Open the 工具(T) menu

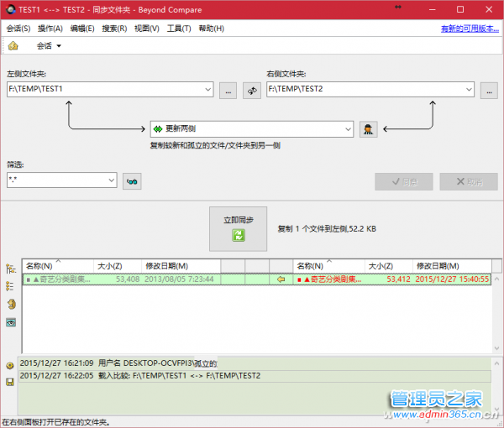pyautogui.click(x=179, y=29)
